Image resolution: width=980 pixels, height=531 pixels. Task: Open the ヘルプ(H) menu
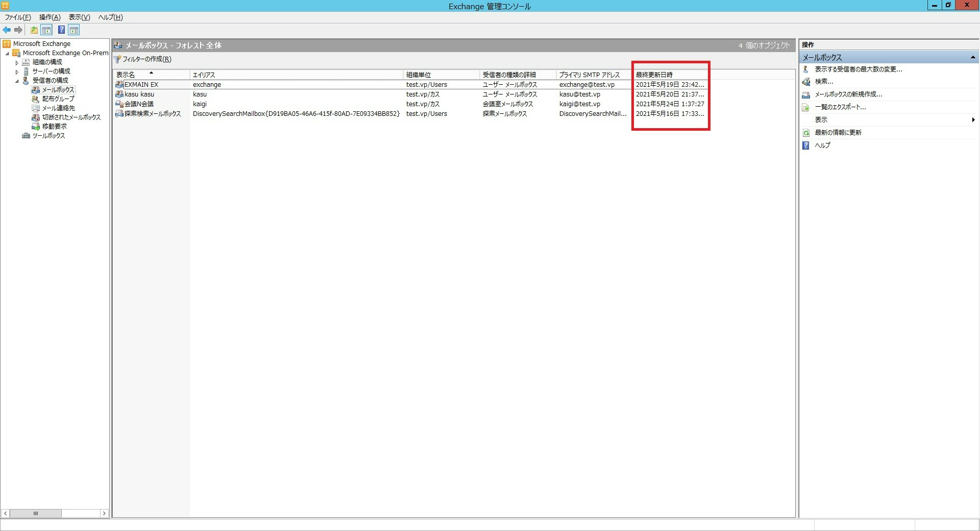tap(111, 17)
